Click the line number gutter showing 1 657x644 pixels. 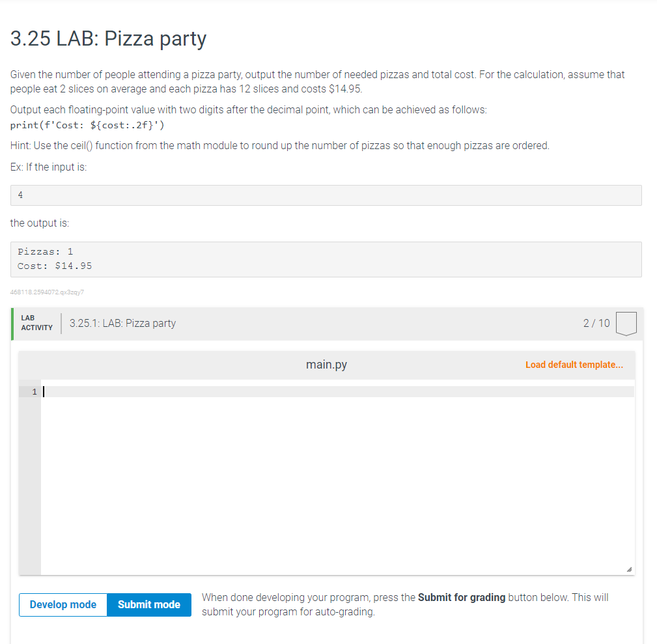(x=33, y=391)
